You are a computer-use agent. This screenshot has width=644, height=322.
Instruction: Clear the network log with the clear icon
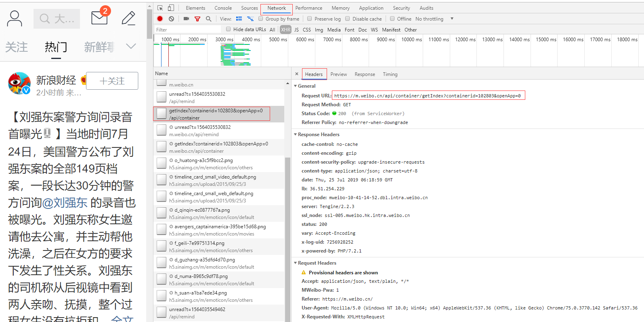tap(172, 19)
